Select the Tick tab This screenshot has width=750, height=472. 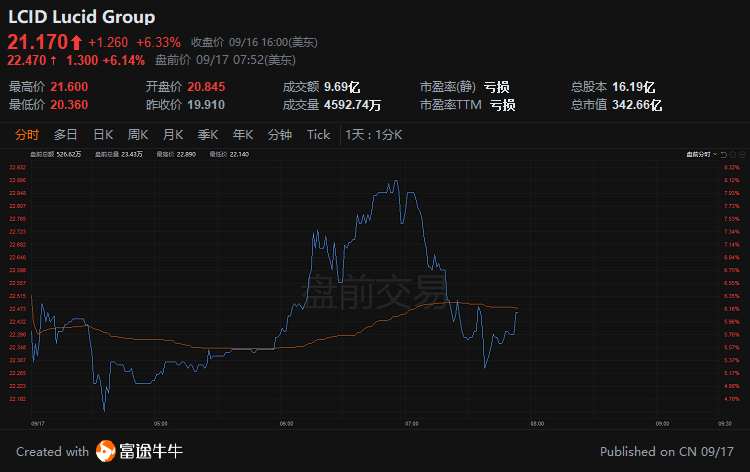tap(318, 135)
